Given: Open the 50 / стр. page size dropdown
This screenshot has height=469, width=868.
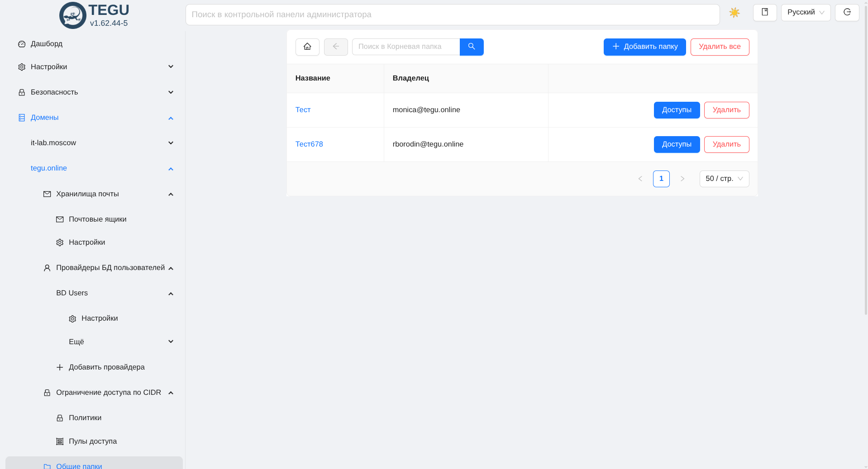Looking at the screenshot, I should click(x=724, y=179).
